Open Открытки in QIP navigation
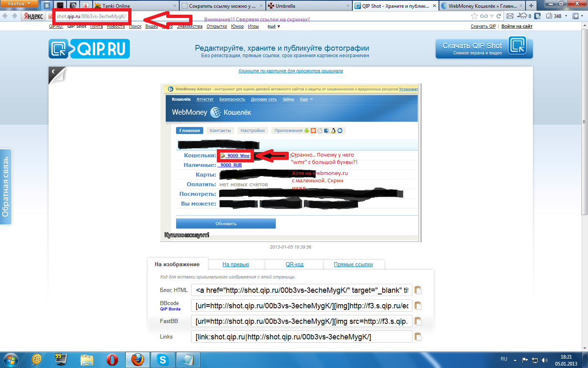588x368 pixels. (x=217, y=26)
